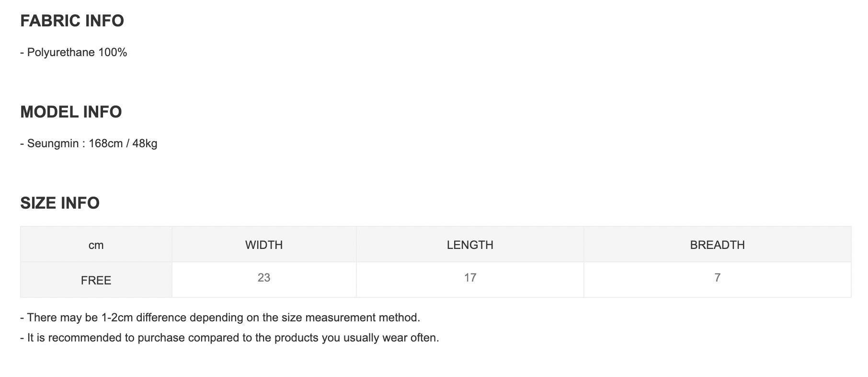The width and height of the screenshot is (868, 377).
Task: Select the SIZE INFO heading
Action: click(x=60, y=203)
